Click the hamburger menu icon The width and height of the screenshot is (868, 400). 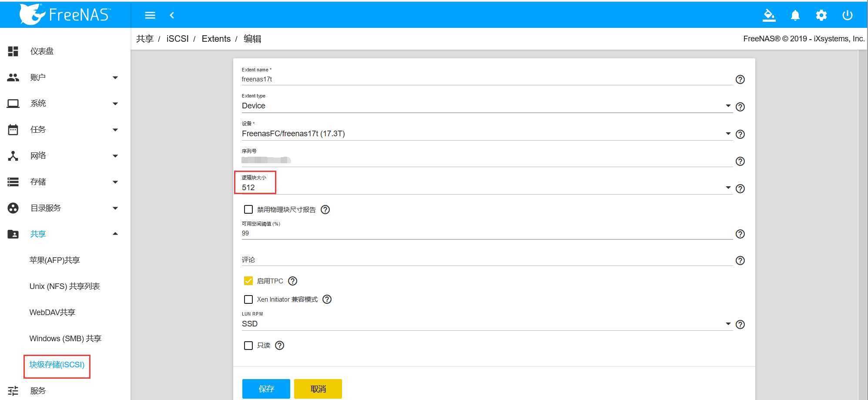tap(150, 15)
